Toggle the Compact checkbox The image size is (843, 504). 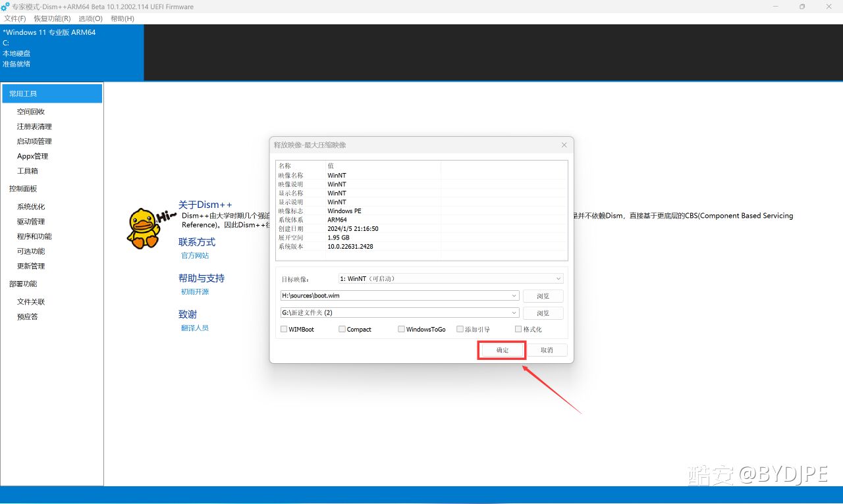[342, 329]
